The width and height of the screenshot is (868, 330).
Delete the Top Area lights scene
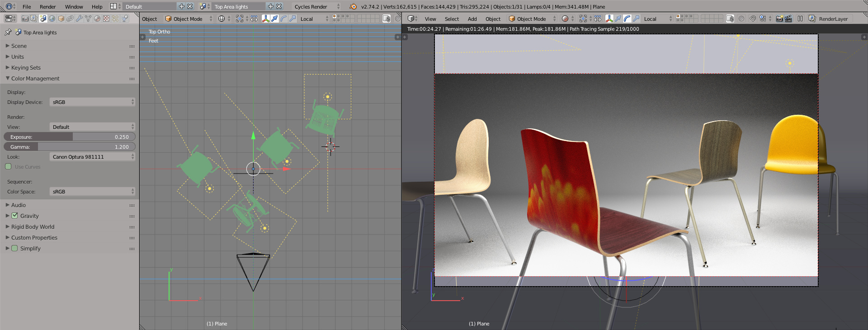coord(279,6)
